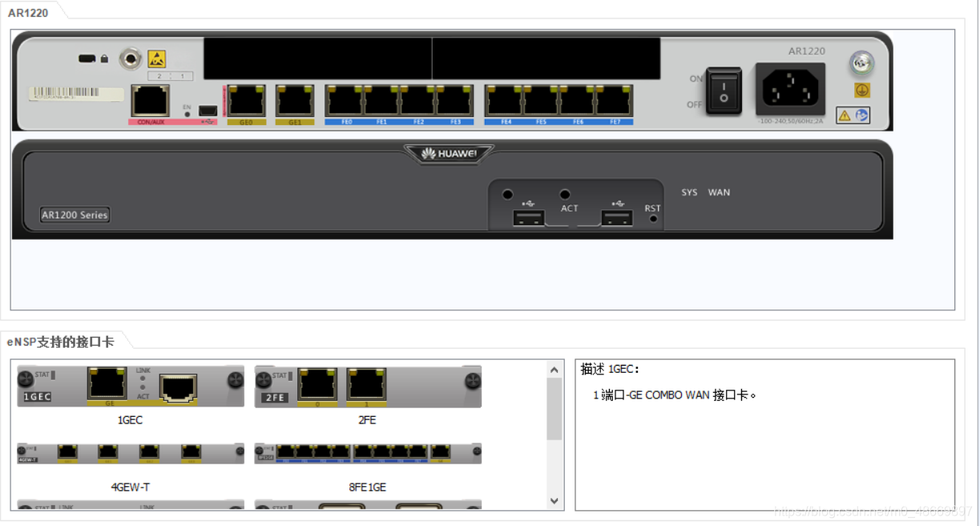
Task: Click the 8FE1GE label text
Action: 367,487
